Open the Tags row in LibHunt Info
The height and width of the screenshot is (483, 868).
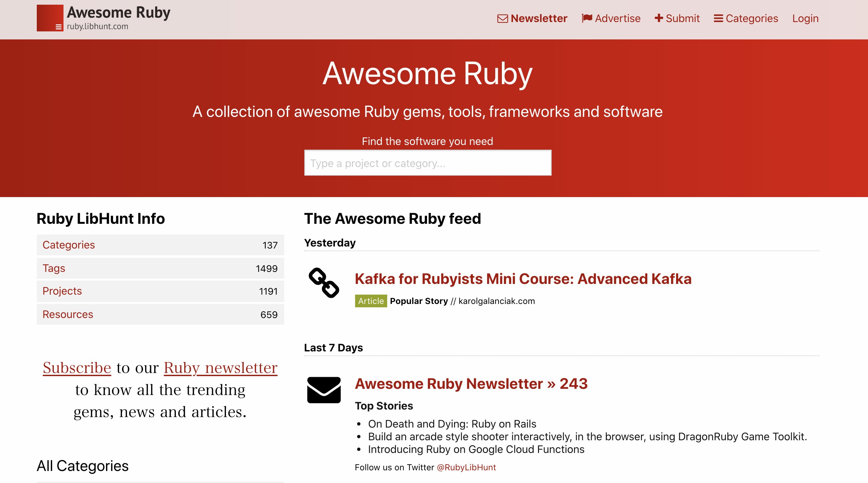coord(160,268)
